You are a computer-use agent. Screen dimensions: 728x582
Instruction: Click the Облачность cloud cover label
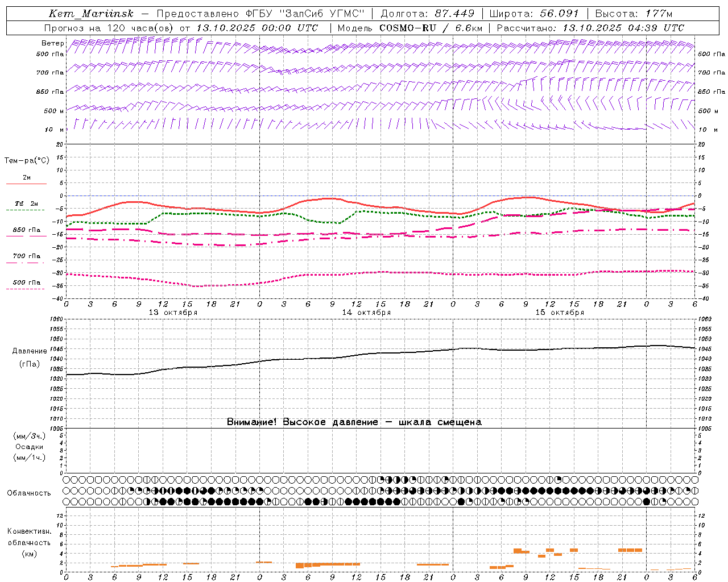point(29,493)
